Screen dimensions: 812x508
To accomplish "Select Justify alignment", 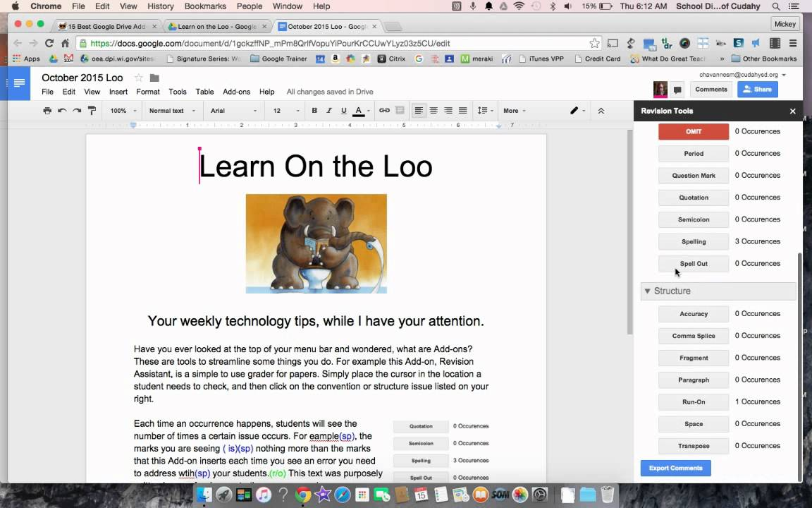I will pyautogui.click(x=462, y=110).
